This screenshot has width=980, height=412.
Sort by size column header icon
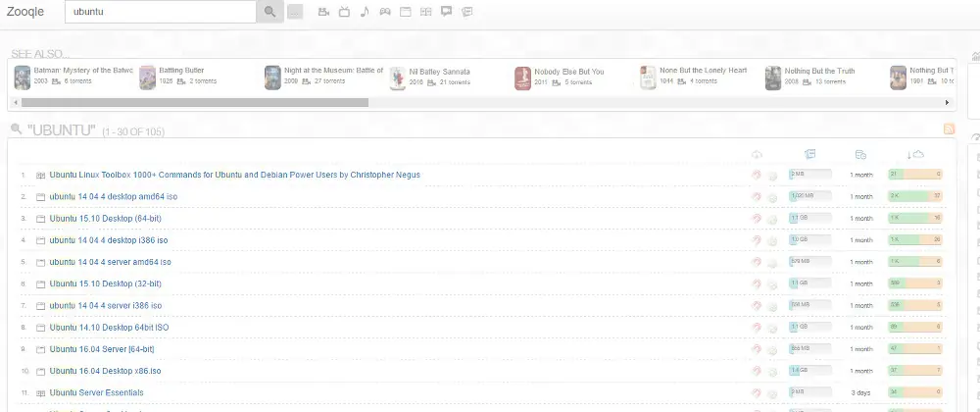[x=810, y=154]
